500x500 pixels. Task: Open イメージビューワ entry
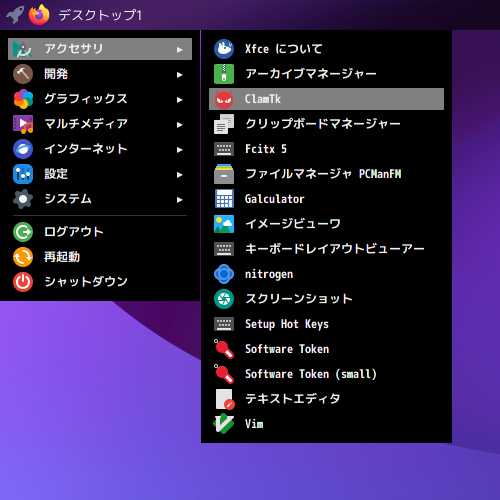[x=326, y=224]
